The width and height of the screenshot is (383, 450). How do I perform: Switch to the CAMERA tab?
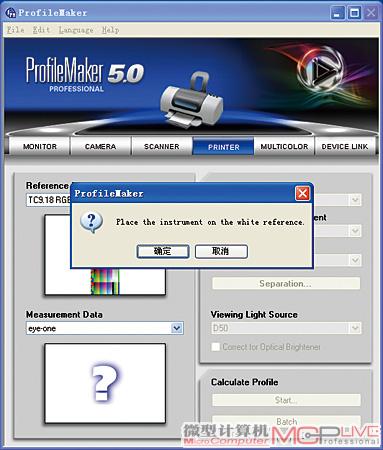[x=100, y=146]
